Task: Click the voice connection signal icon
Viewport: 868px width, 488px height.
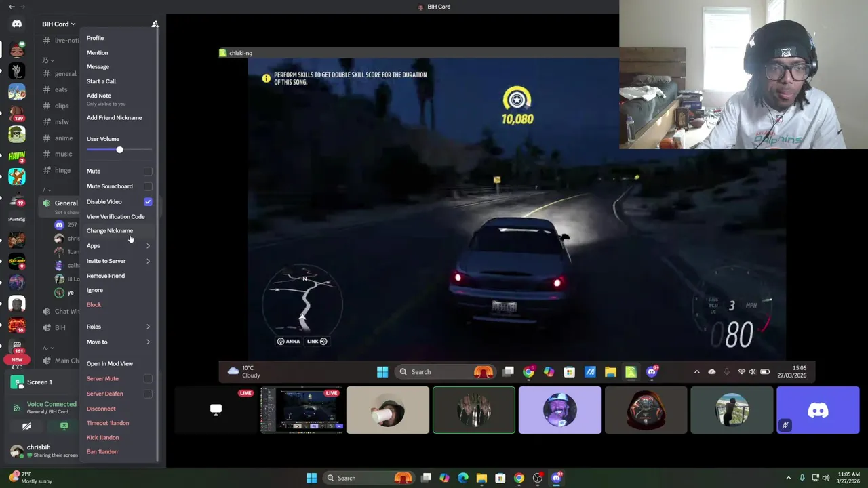Action: coord(16,407)
